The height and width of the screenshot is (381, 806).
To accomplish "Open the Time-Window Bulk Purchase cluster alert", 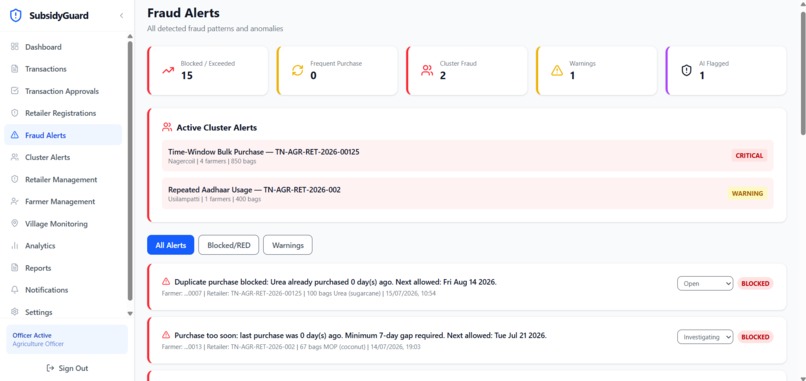I will coord(467,156).
